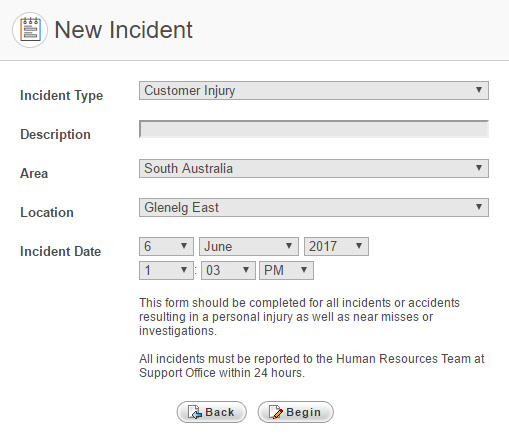This screenshot has width=509, height=446.
Task: Click the Begin button
Action: [x=295, y=412]
